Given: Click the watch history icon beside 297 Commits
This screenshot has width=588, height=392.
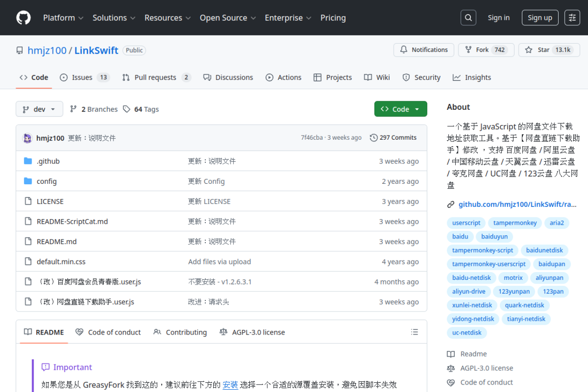Looking at the screenshot, I should 373,137.
